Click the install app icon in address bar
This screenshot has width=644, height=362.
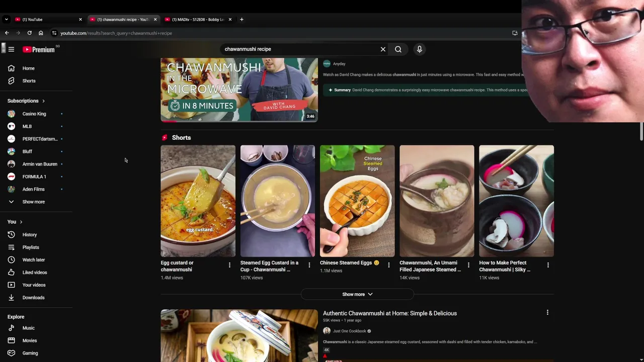tap(515, 33)
